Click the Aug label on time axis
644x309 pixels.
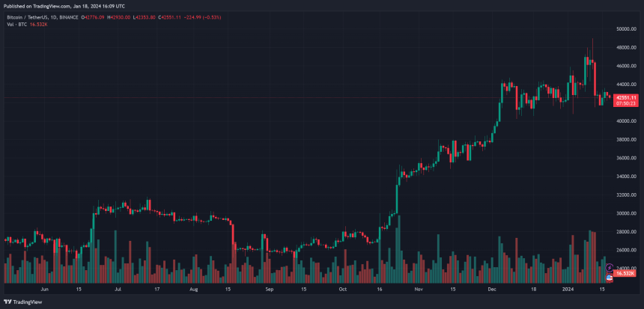(194, 288)
